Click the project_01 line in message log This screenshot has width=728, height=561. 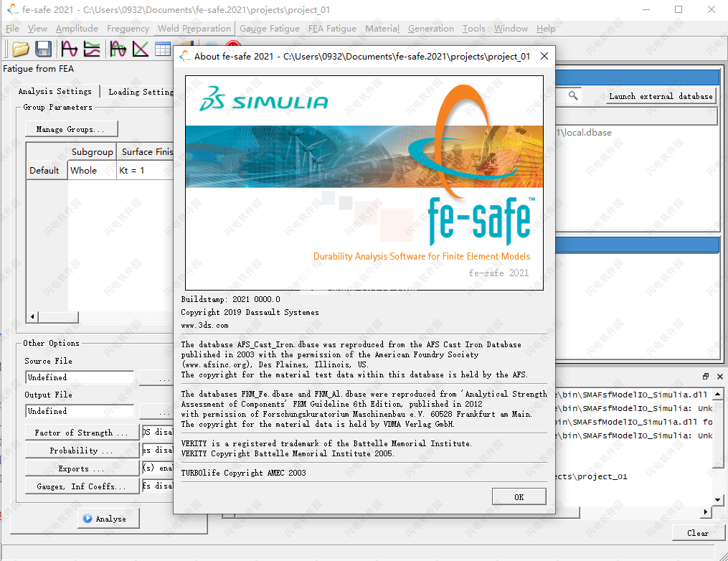click(592, 476)
